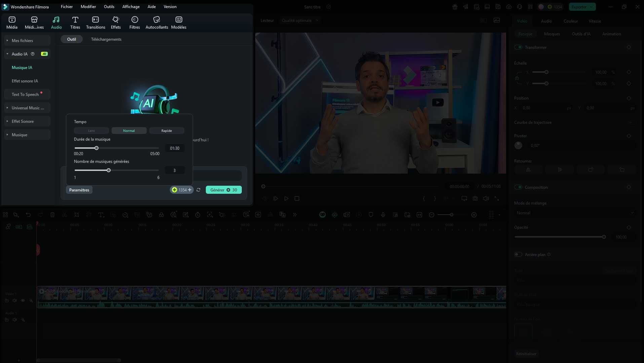The height and width of the screenshot is (363, 644).
Task: Click the refresh icon beside the credits
Action: [198, 190]
